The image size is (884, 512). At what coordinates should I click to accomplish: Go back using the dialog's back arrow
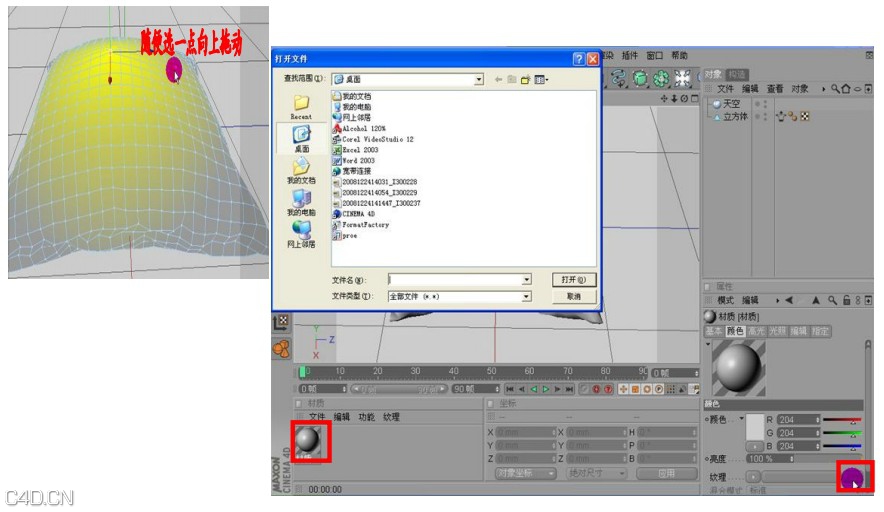(x=498, y=80)
